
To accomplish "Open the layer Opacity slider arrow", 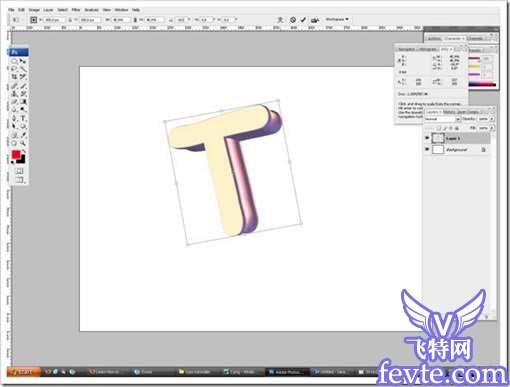I will pyautogui.click(x=492, y=119).
